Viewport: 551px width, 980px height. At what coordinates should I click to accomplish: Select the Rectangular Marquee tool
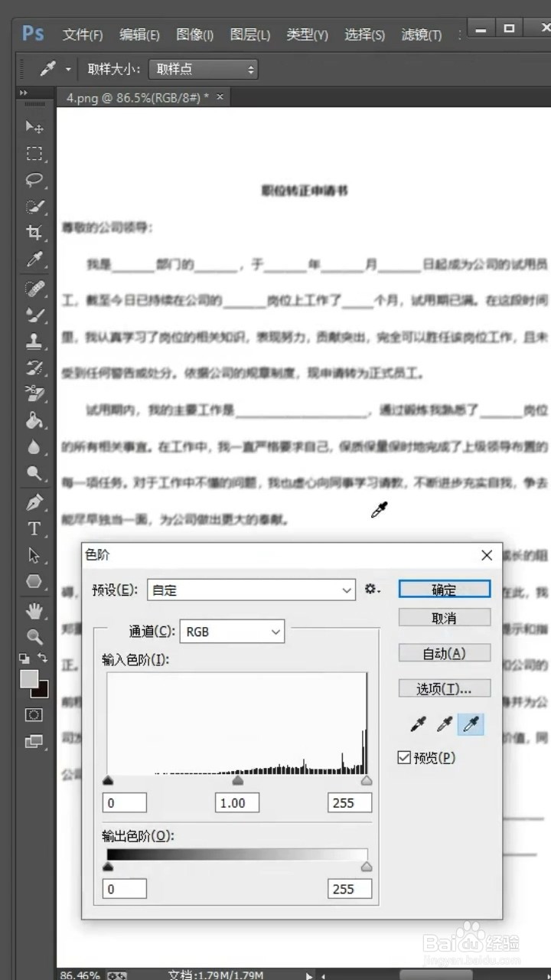[34, 154]
